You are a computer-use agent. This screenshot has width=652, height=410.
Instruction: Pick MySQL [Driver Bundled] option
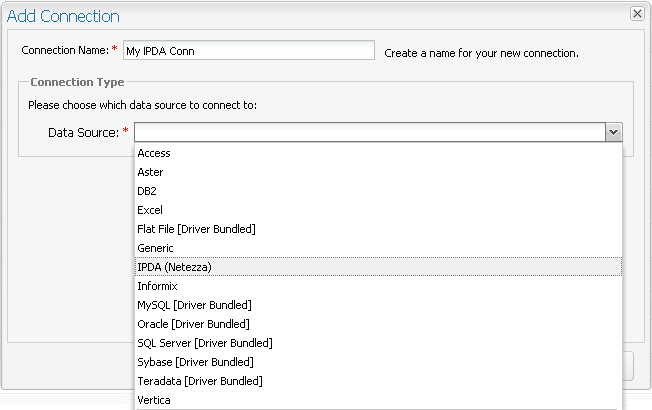tap(194, 305)
